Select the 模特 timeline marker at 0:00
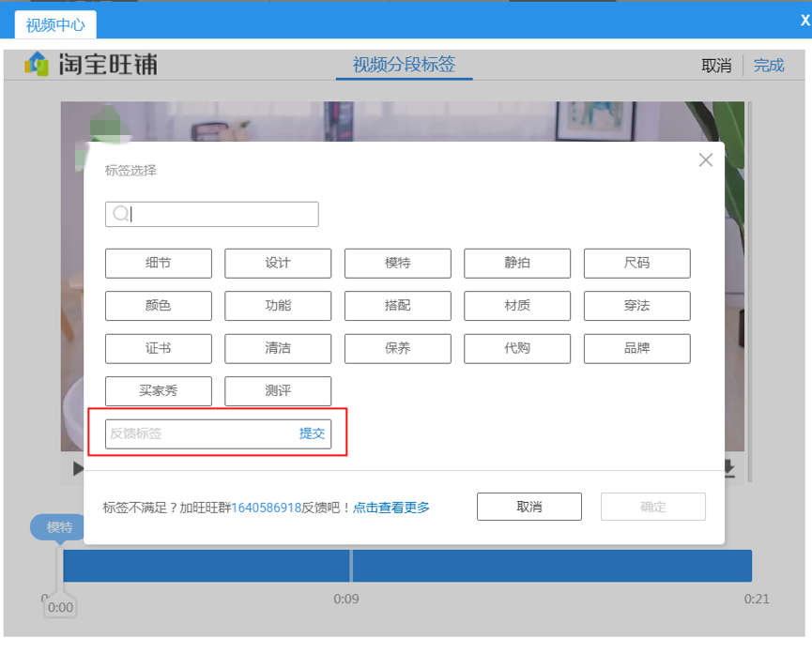This screenshot has height=653, width=812. pyautogui.click(x=58, y=527)
